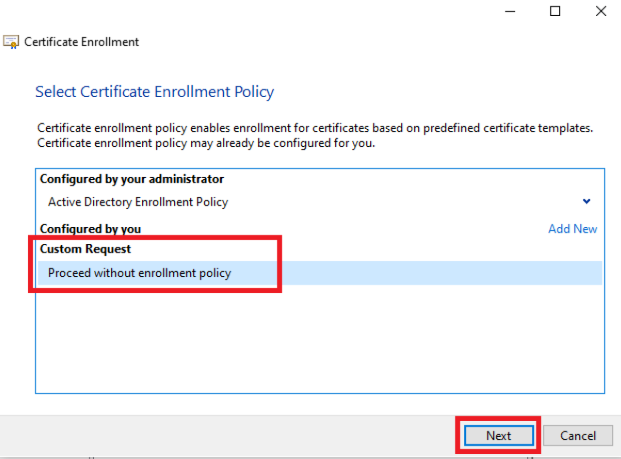Cancel the certificate enrollment wizard
Viewport: 621px width, 459px height.
pos(577,436)
